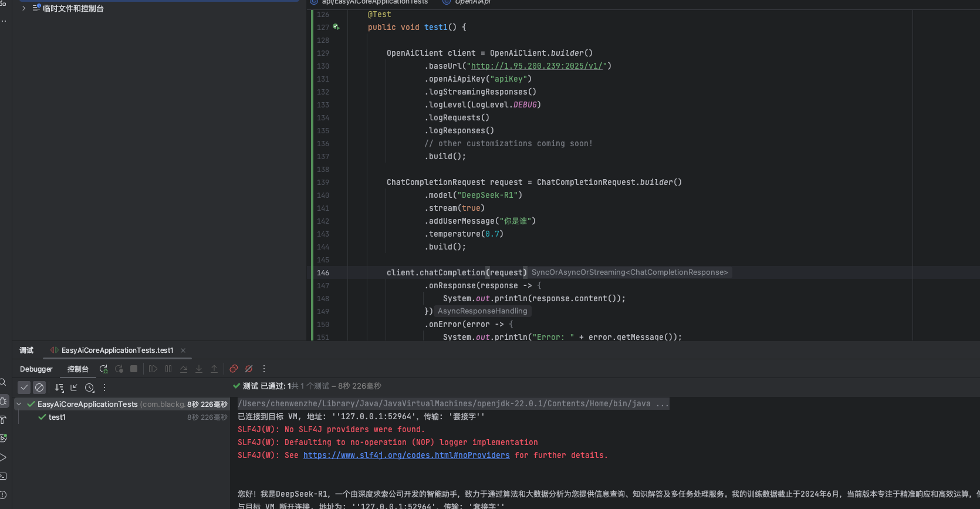The image size is (980, 509).
Task: Open the Services tool window icon
Action: [x=4, y=439]
